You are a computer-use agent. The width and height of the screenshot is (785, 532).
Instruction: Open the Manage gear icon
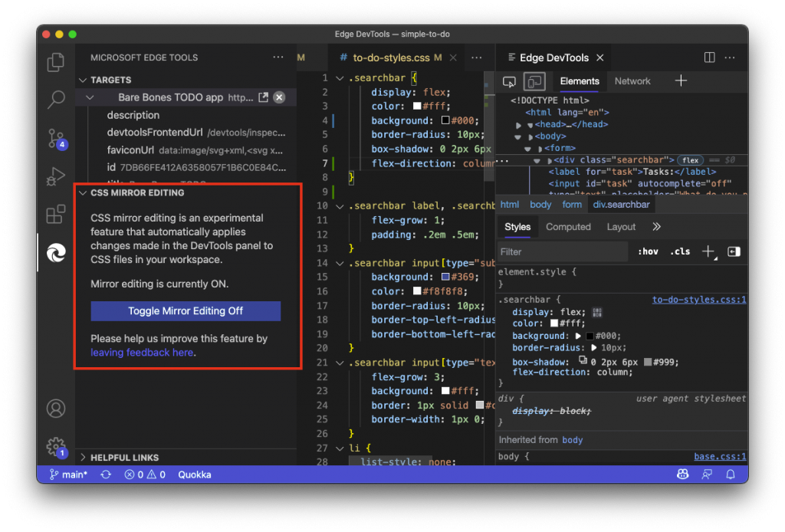pos(55,446)
